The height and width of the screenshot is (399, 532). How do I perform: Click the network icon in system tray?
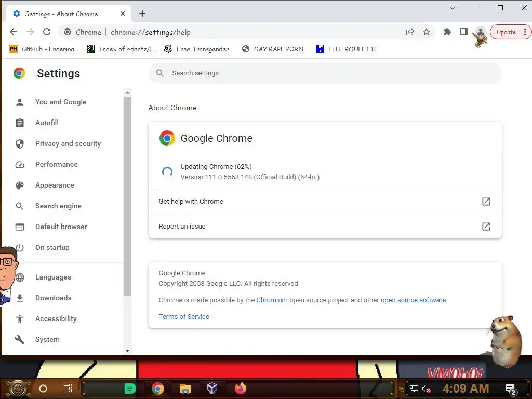pyautogui.click(x=414, y=389)
